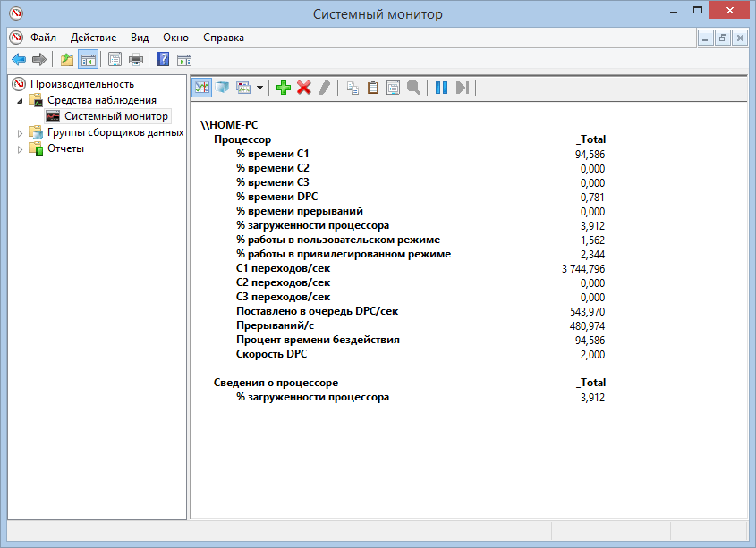
Task: Click the Update data step-forward icon
Action: pos(462,88)
